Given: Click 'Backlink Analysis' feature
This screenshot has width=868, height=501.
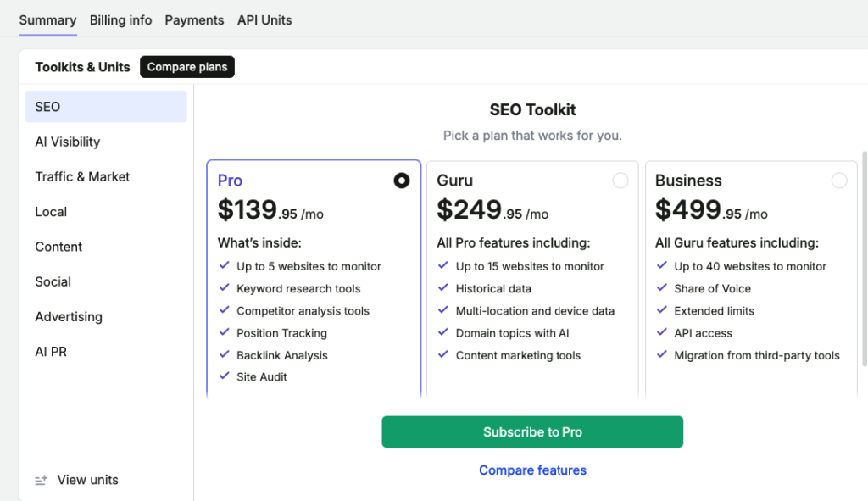Looking at the screenshot, I should (281, 355).
